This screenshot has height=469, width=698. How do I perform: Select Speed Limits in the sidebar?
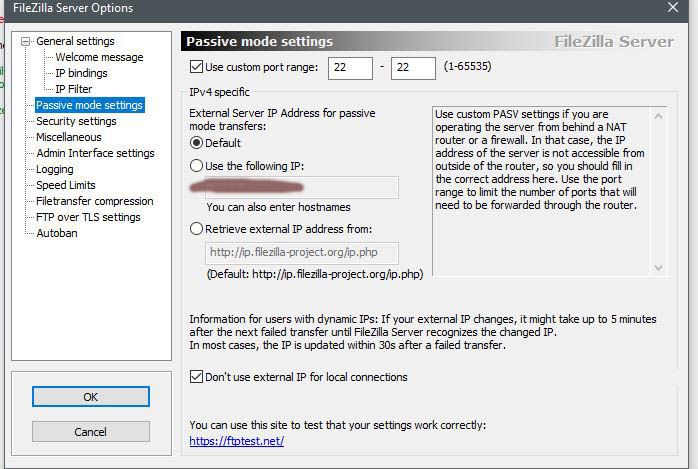tap(66, 186)
